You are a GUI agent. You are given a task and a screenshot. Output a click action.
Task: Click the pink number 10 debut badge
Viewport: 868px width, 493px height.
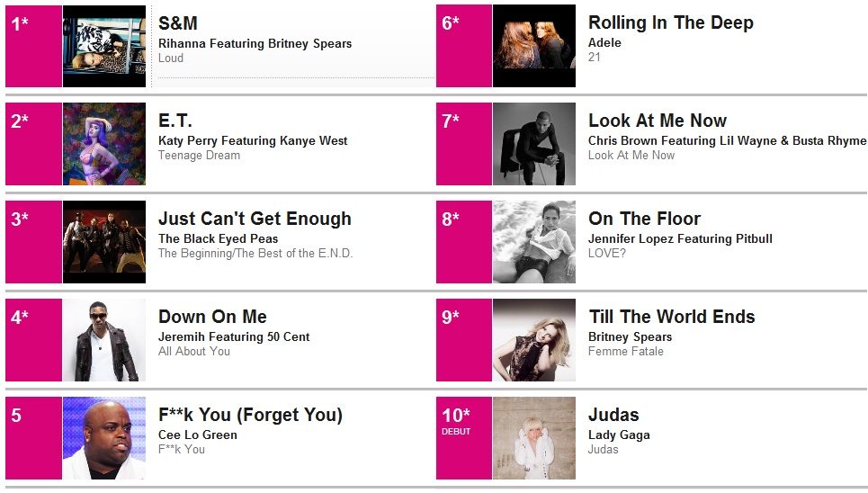[x=464, y=438]
